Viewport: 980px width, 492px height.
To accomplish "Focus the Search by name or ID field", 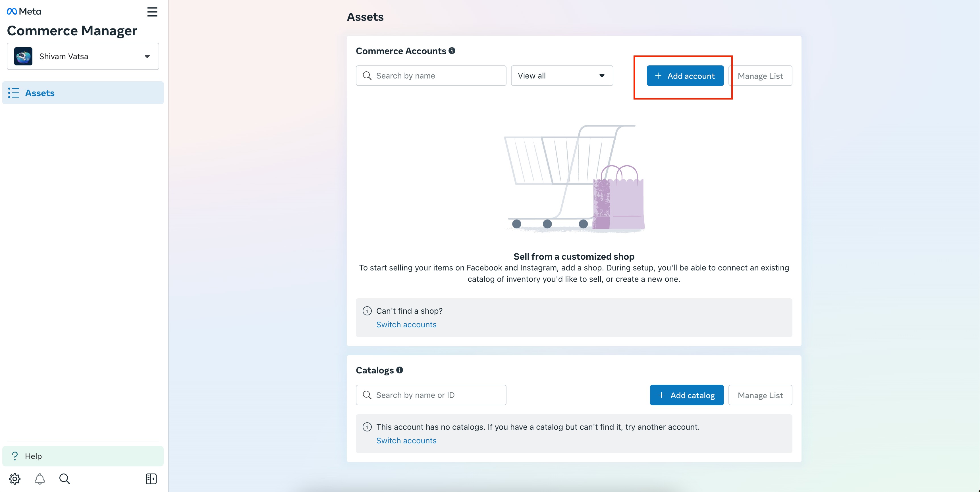I will coord(431,395).
